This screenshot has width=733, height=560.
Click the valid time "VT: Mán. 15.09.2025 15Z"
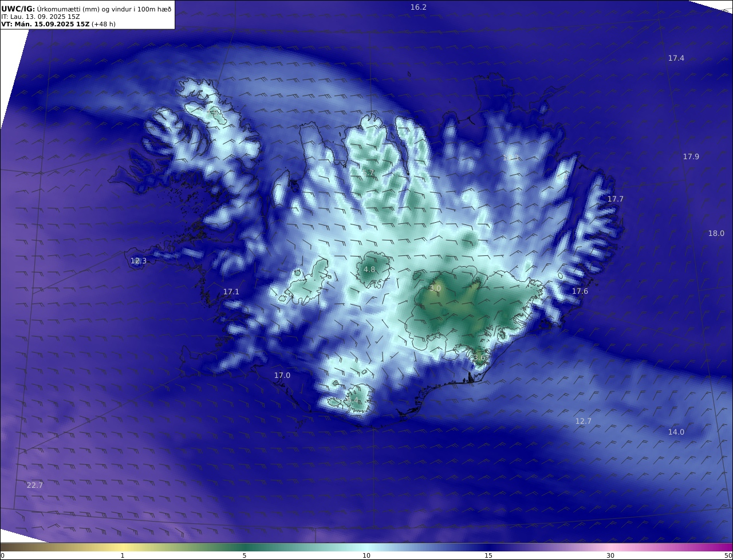[45, 24]
